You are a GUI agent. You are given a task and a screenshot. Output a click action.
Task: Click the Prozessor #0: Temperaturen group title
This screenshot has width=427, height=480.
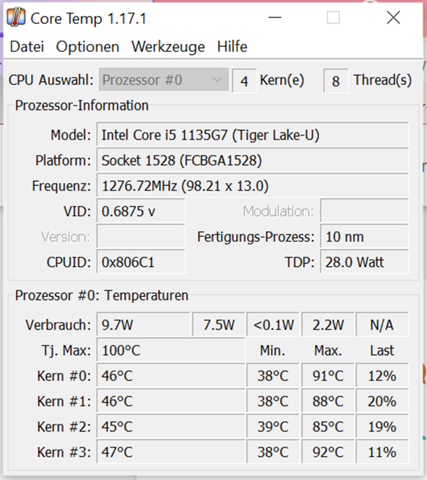point(102,295)
